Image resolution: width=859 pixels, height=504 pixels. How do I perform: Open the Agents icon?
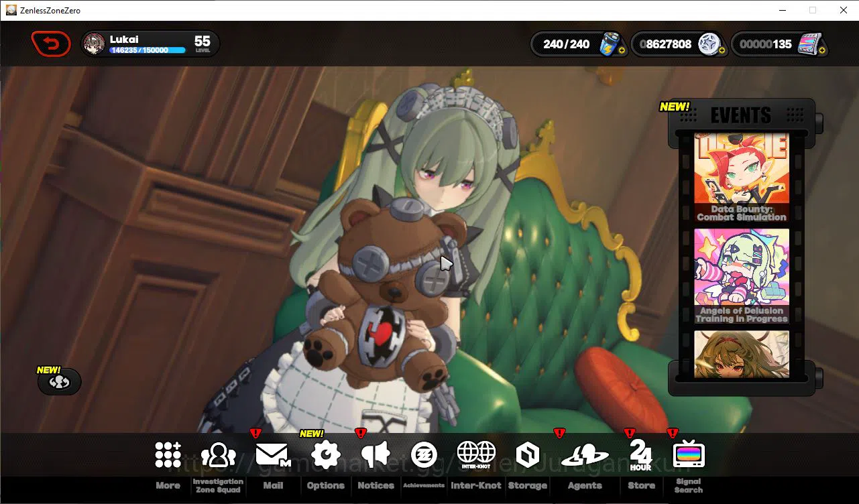tap(585, 456)
